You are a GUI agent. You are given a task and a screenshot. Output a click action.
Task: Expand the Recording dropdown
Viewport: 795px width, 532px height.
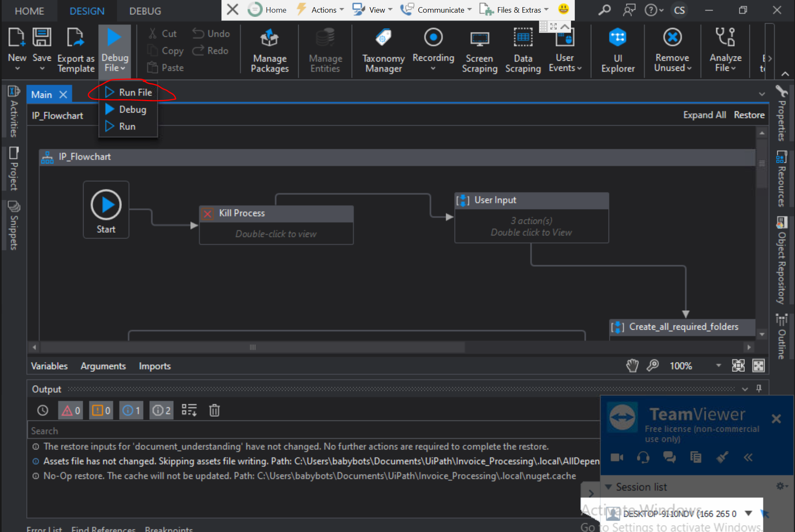pos(433,68)
